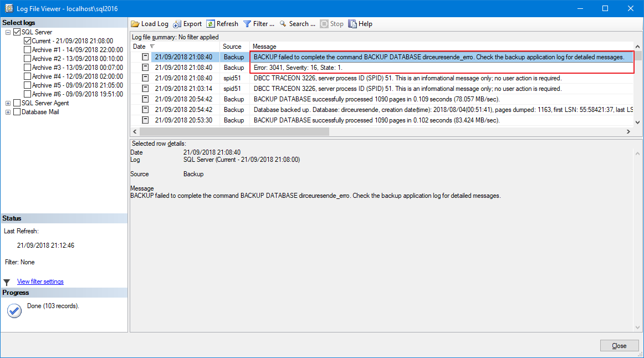Expand the Database Mail node

[x=7, y=111]
